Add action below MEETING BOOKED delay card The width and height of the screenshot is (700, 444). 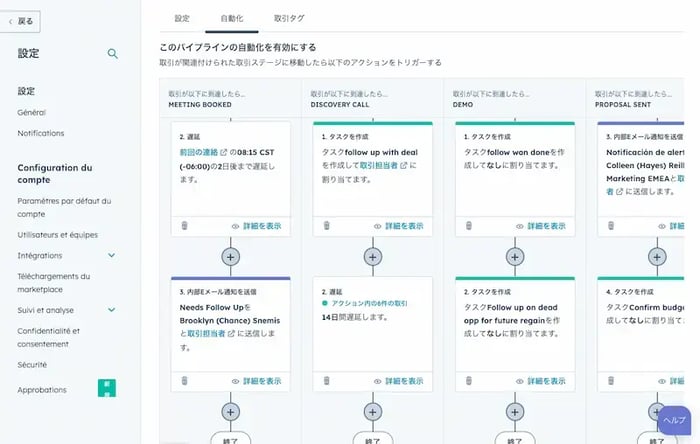pyautogui.click(x=230, y=257)
